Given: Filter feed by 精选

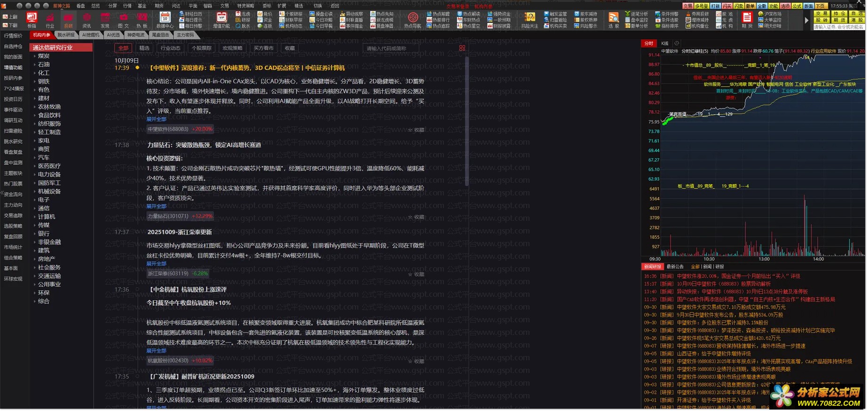Looking at the screenshot, I should 144,48.
